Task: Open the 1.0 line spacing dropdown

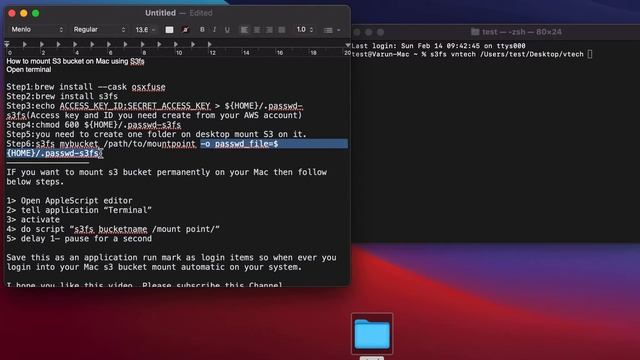Action: 304,30
